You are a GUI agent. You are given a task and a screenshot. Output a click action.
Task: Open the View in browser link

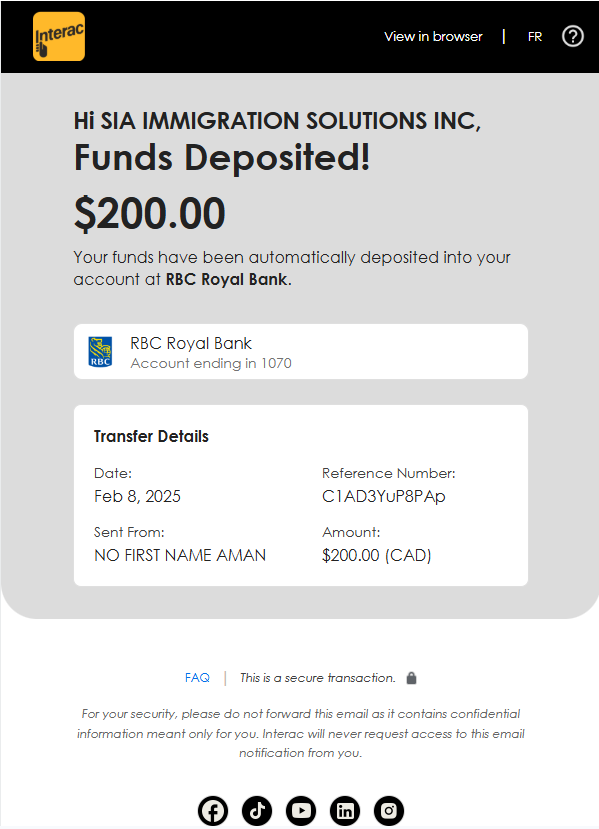pos(433,36)
